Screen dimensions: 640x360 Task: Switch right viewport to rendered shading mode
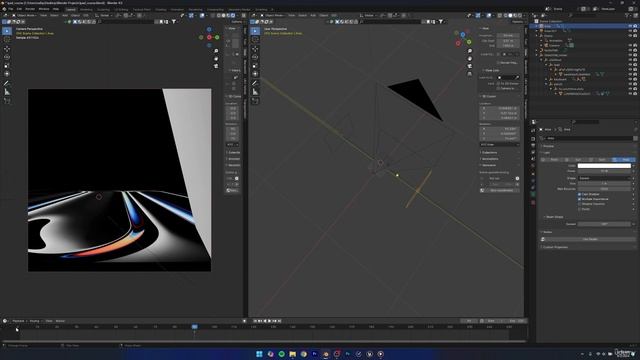click(520, 15)
